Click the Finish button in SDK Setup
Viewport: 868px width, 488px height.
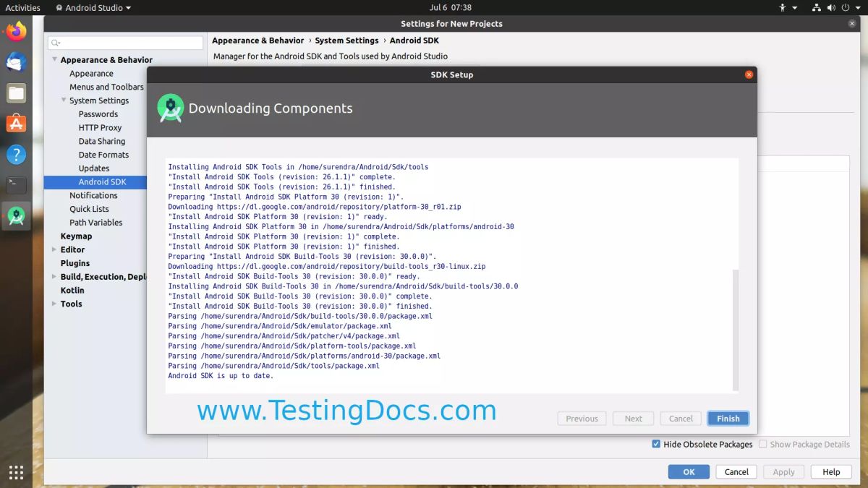pyautogui.click(x=728, y=419)
